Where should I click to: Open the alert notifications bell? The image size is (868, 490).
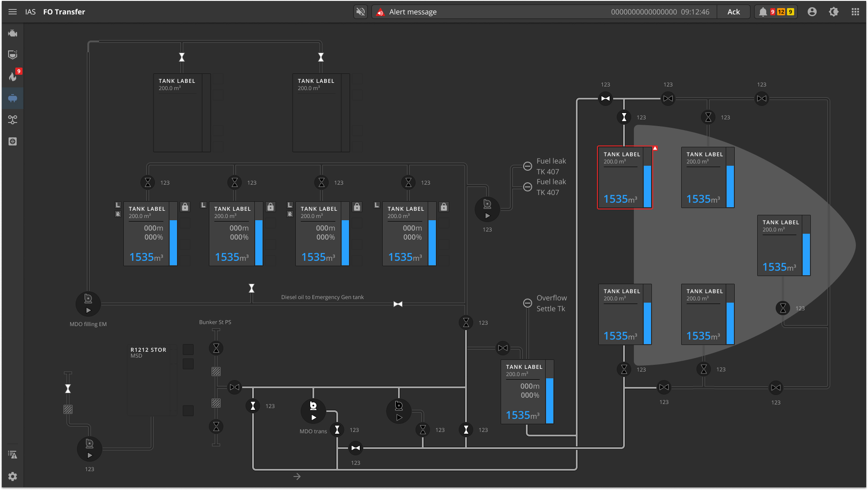[x=763, y=12]
